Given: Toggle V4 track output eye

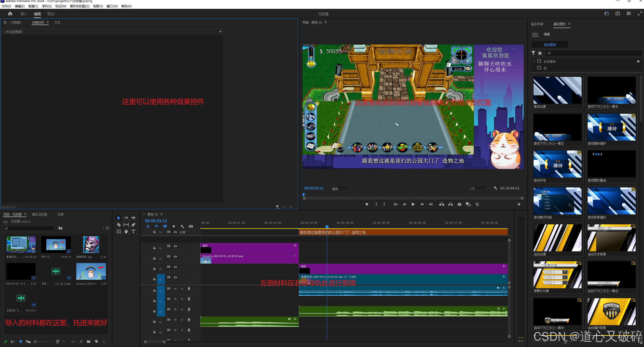Looking at the screenshot, I should [x=175, y=246].
